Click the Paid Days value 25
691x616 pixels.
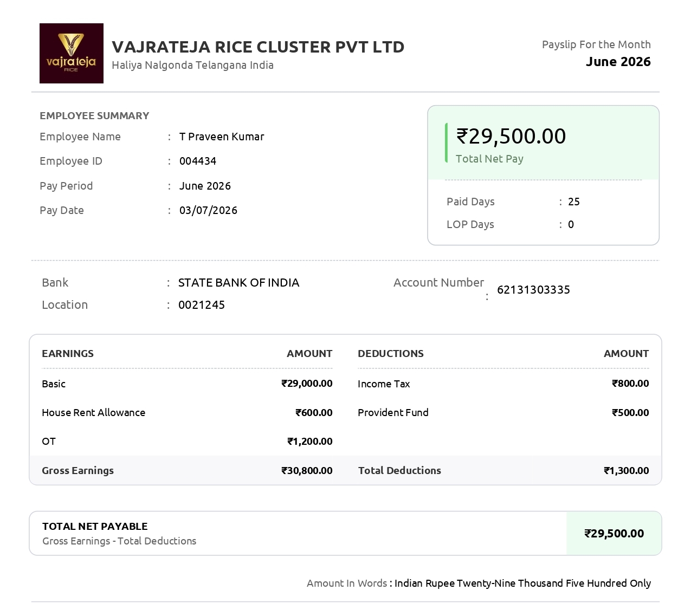574,202
